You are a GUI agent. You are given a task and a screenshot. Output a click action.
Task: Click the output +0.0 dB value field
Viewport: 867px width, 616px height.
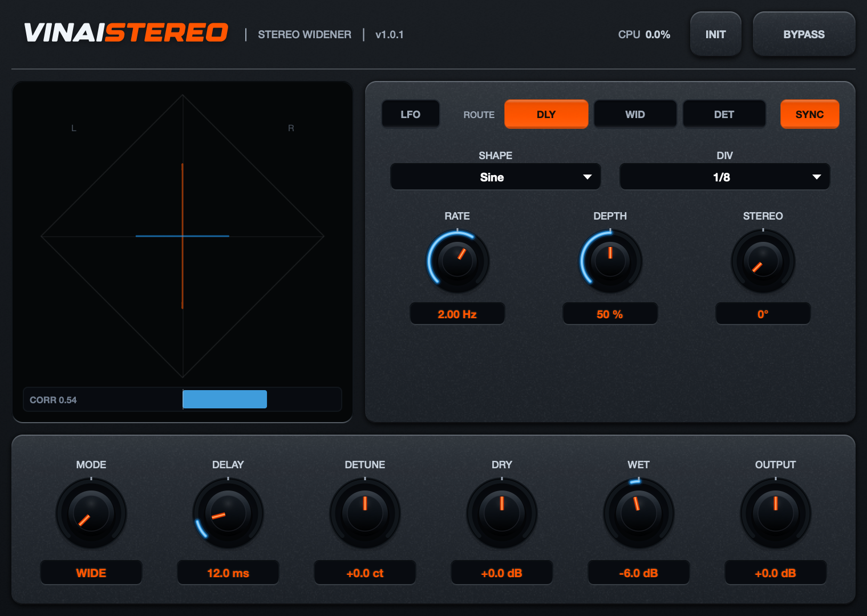point(776,573)
